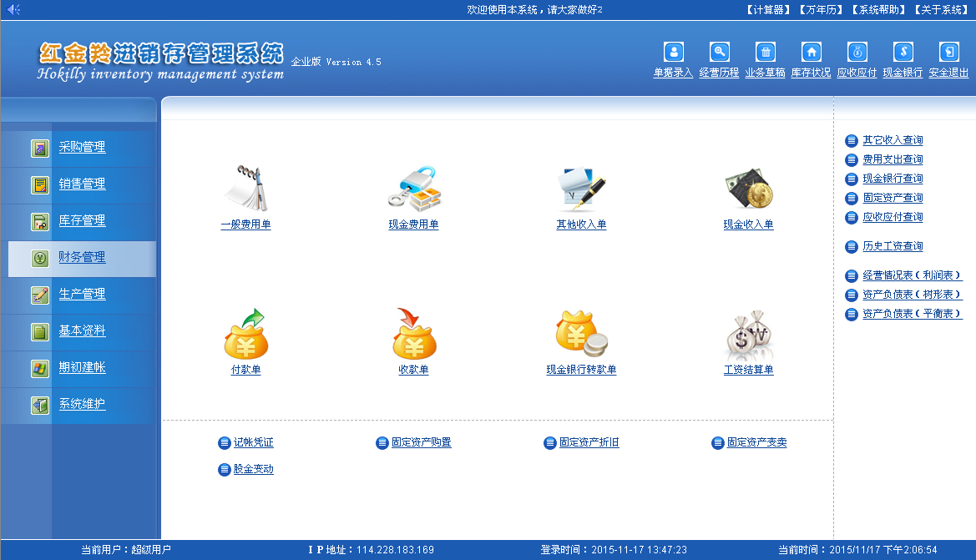Open the 现金银行转款单 icon
The image size is (976, 560).
pyautogui.click(x=581, y=334)
